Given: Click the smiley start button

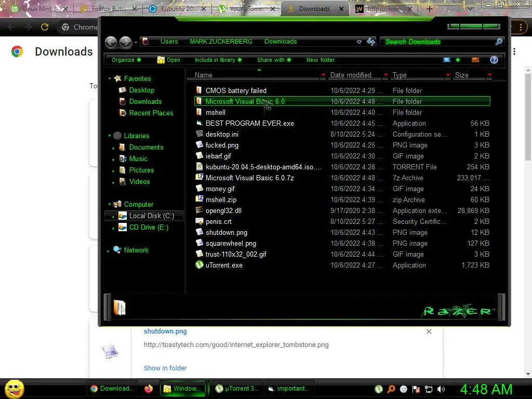Looking at the screenshot, I should (14, 389).
